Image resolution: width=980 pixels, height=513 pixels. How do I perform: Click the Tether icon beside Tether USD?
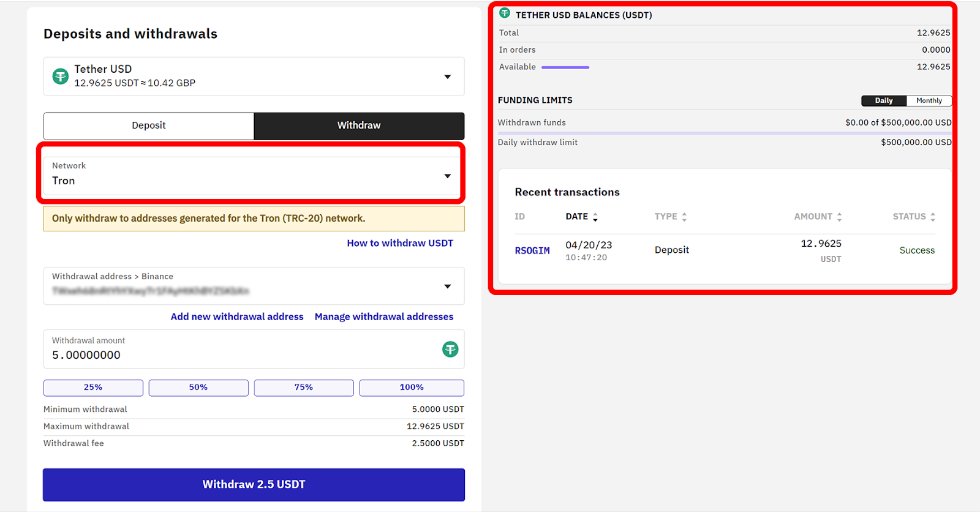(60, 77)
